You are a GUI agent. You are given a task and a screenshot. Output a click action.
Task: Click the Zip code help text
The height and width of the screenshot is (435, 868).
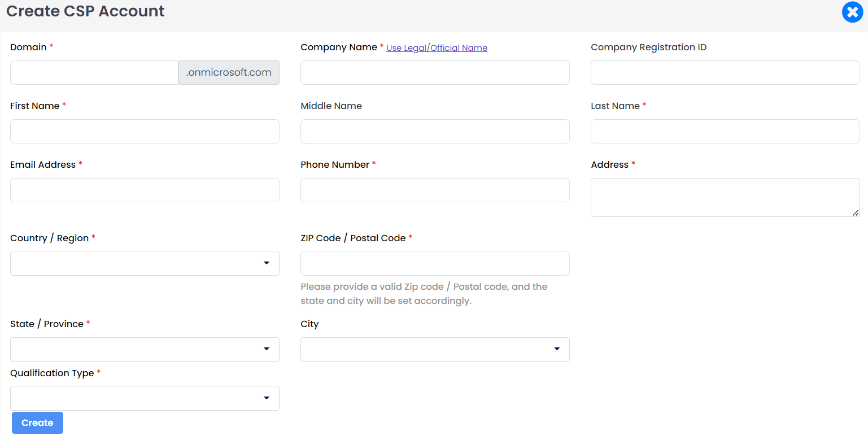click(424, 294)
